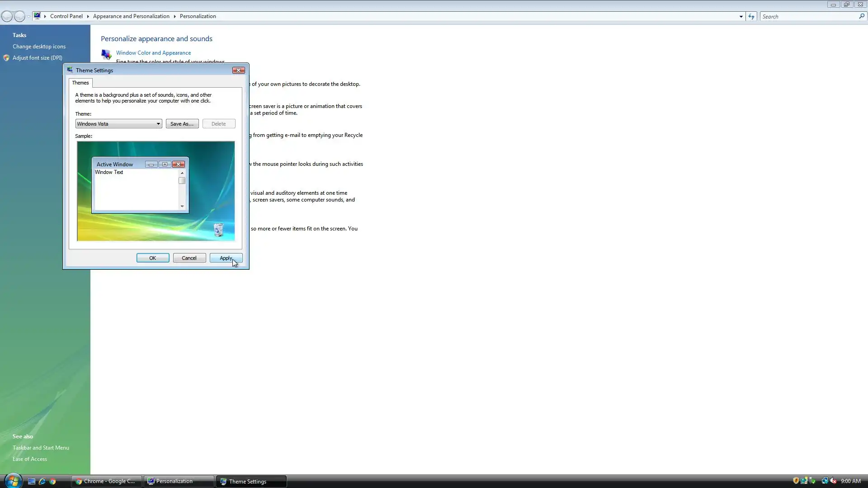Viewport: 868px width, 488px height.
Task: Launch Internet Explorer from quick launch
Action: [x=42, y=481]
